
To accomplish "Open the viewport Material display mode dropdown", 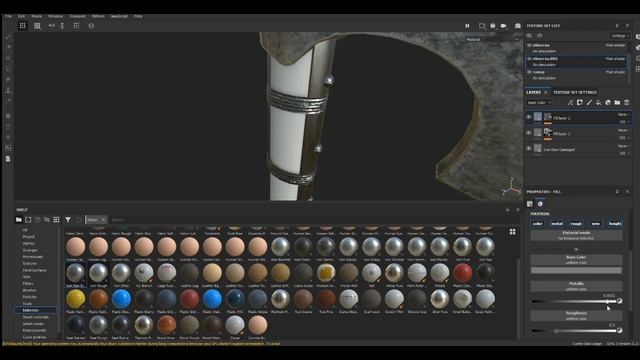I will tap(493, 40).
